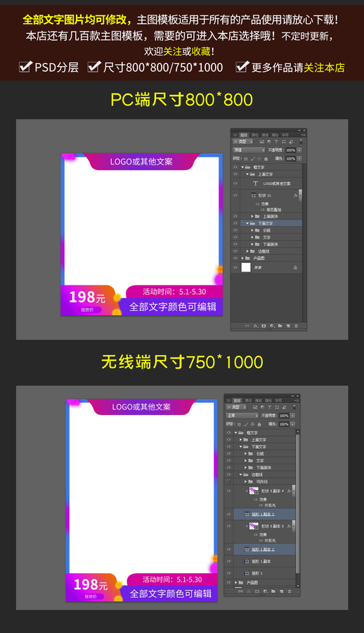Hide the 形状 5 副本 4 layer
The width and height of the screenshot is (364, 633).
tap(229, 491)
